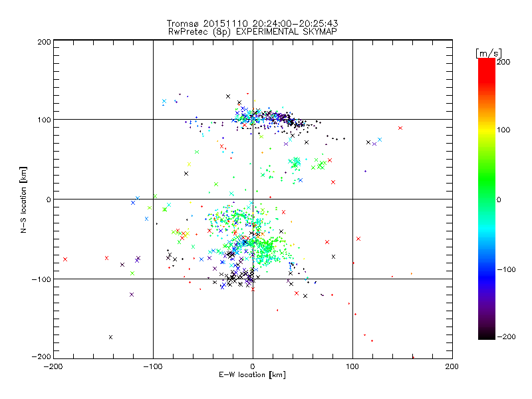
Task: Click the N-S axis tick label '200'
Action: (44, 42)
